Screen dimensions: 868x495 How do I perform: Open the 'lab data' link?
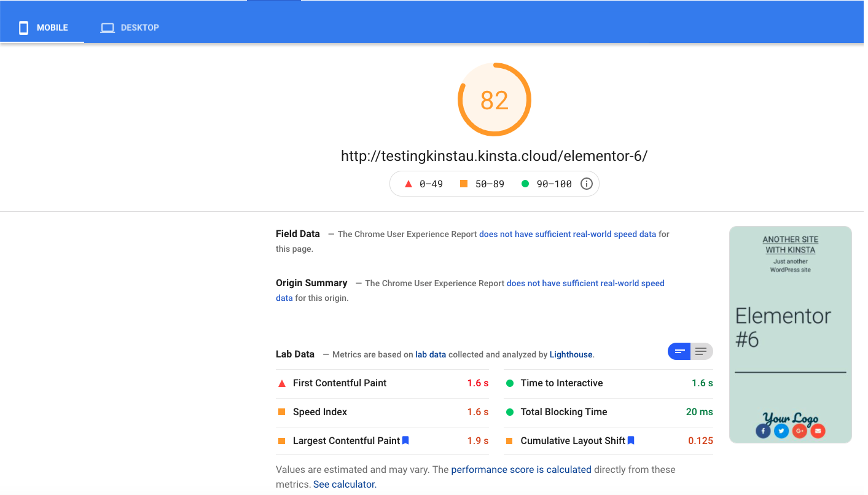(x=431, y=354)
